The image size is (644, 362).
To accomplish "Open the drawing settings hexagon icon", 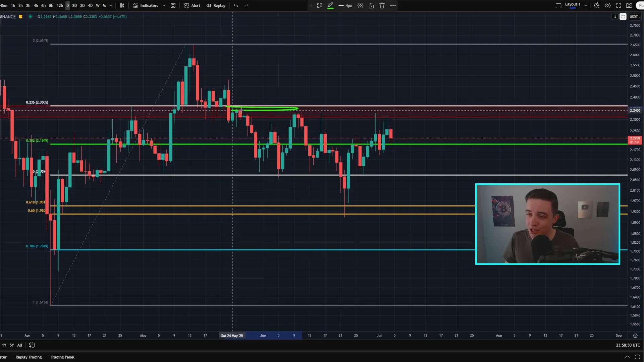I will pos(360,5).
